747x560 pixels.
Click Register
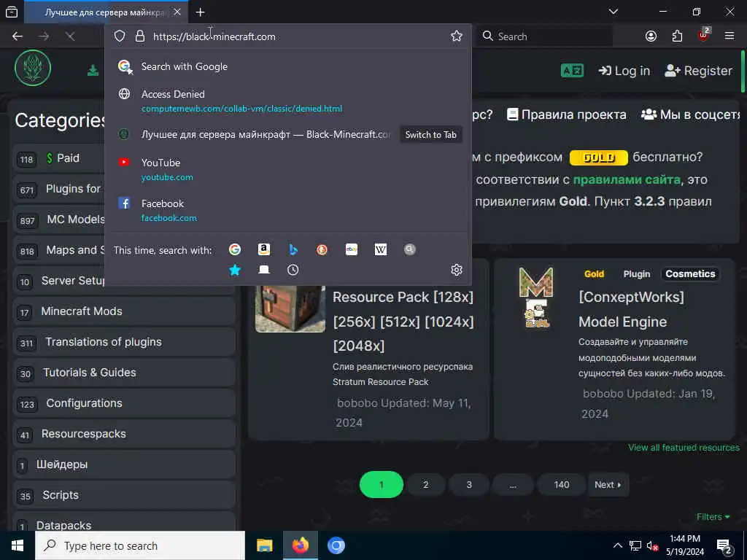698,71
